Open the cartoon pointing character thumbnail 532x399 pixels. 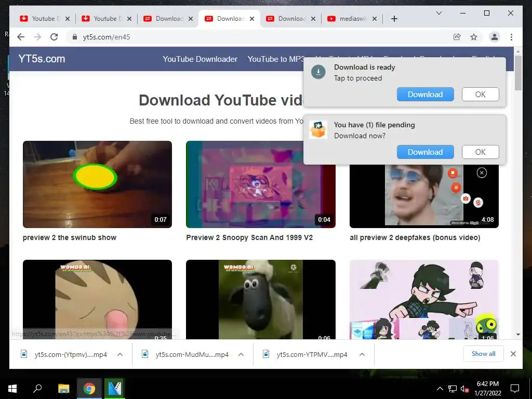(424, 300)
